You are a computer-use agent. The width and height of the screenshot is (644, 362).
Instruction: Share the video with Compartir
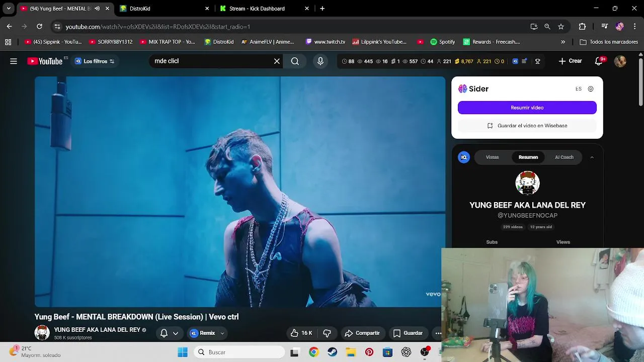[x=362, y=333]
